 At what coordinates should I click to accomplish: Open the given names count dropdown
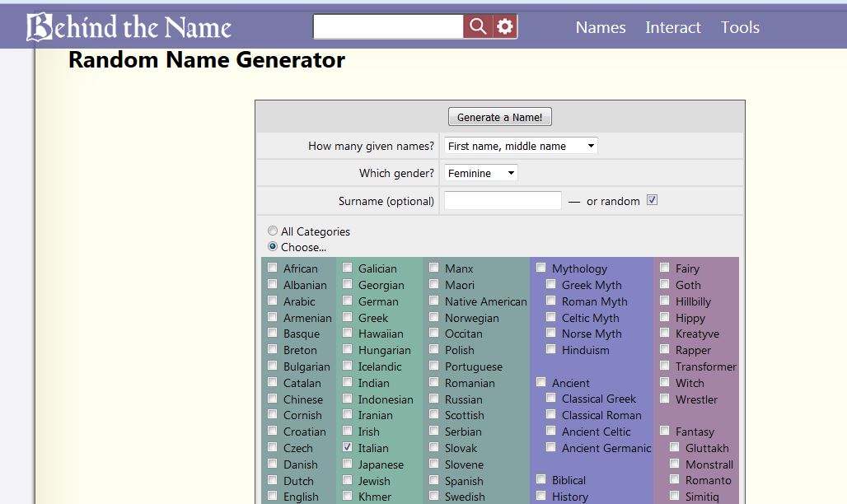520,146
